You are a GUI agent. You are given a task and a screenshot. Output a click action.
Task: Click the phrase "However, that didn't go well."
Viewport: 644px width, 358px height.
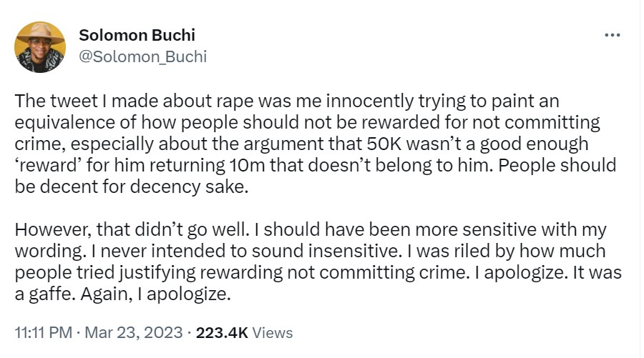[117, 230]
